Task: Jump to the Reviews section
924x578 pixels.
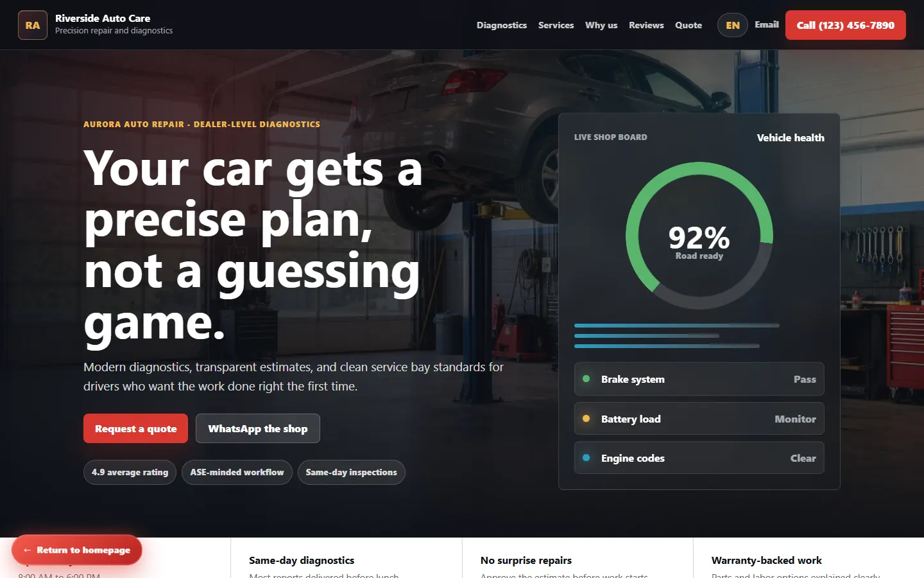Action: pos(646,25)
